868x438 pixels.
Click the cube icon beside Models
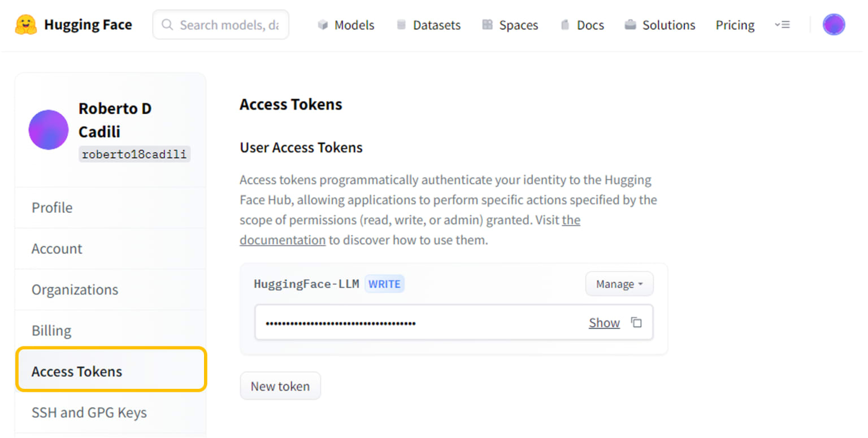click(x=323, y=25)
